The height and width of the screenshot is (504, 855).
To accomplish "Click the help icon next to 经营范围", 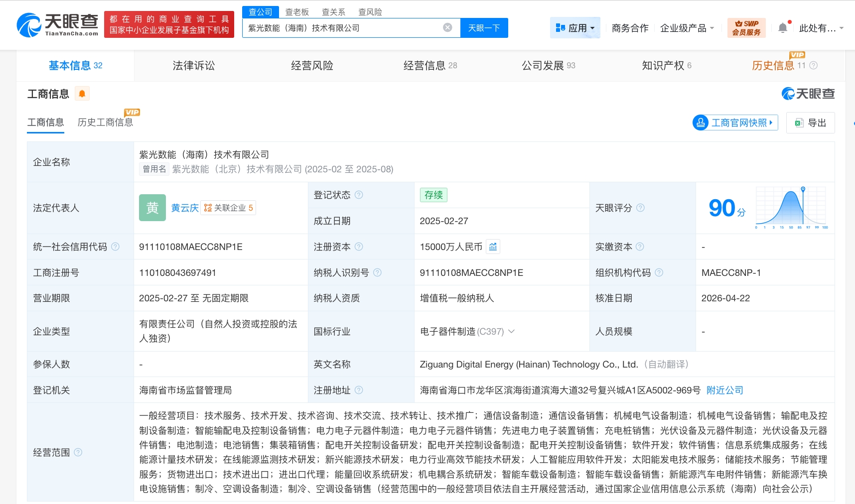I will [x=77, y=452].
